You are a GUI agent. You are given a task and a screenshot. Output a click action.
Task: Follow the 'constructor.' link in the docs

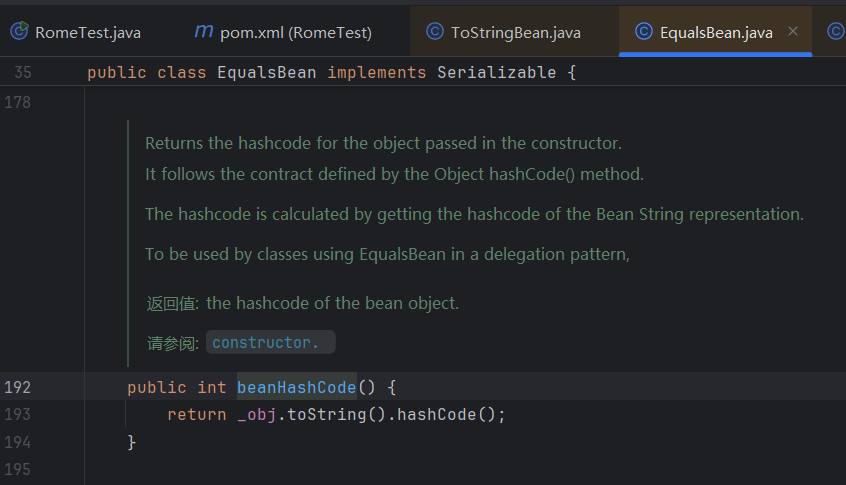[266, 343]
